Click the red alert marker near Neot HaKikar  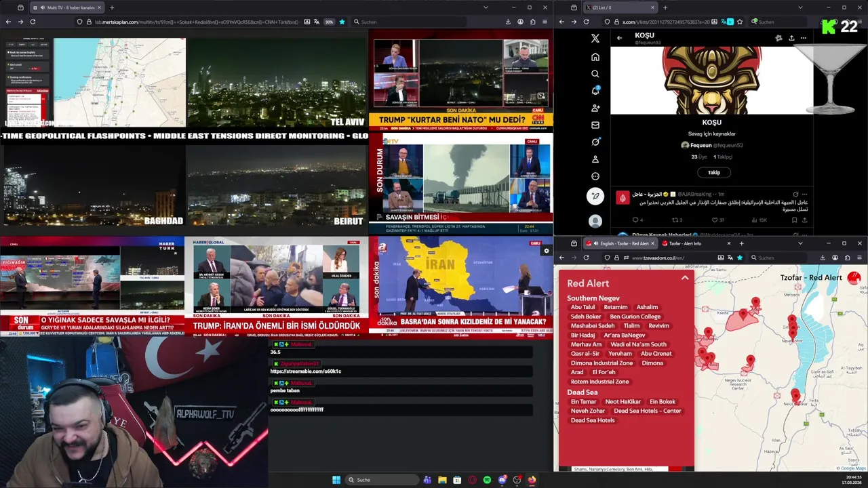coord(795,396)
